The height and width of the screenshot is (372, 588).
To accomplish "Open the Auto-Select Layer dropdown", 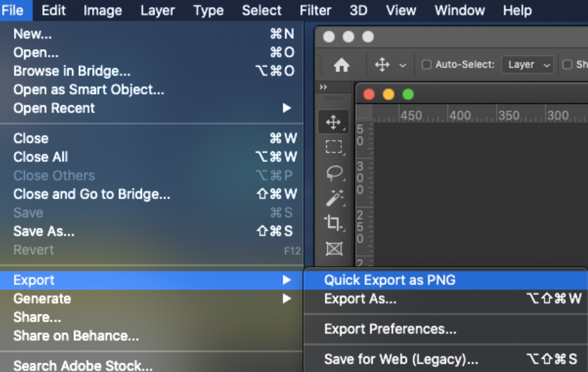I will (527, 64).
